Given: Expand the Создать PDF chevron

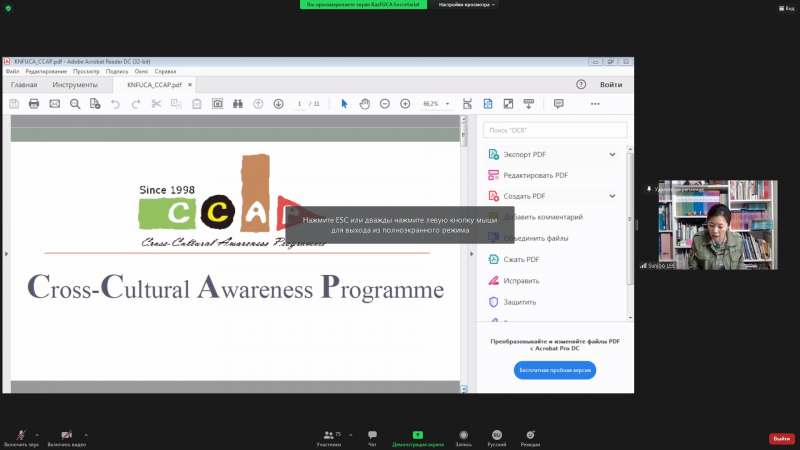Looking at the screenshot, I should pyautogui.click(x=612, y=196).
